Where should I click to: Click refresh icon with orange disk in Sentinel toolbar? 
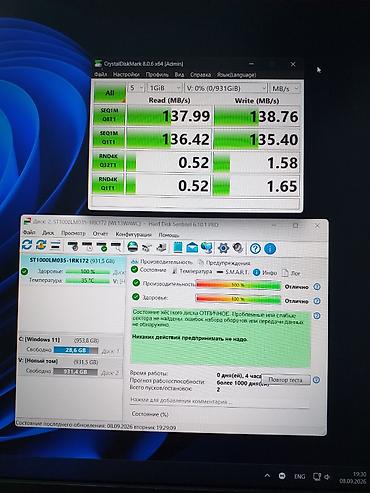(x=41, y=245)
